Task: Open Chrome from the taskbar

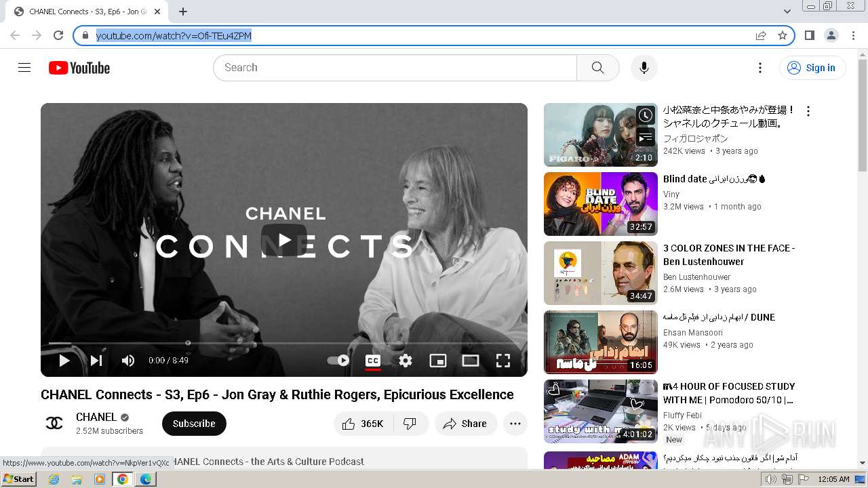Action: 123,479
